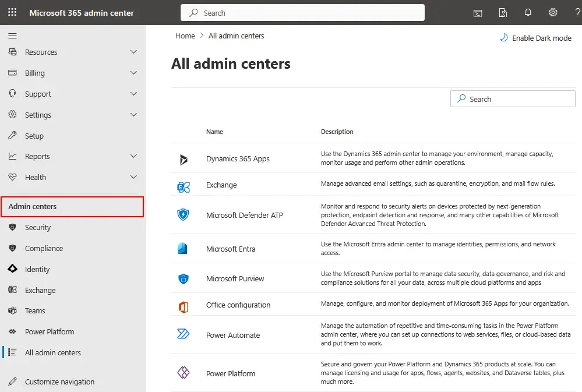Click the Power Platform logo in table
The height and width of the screenshot is (392, 582).
[184, 372]
